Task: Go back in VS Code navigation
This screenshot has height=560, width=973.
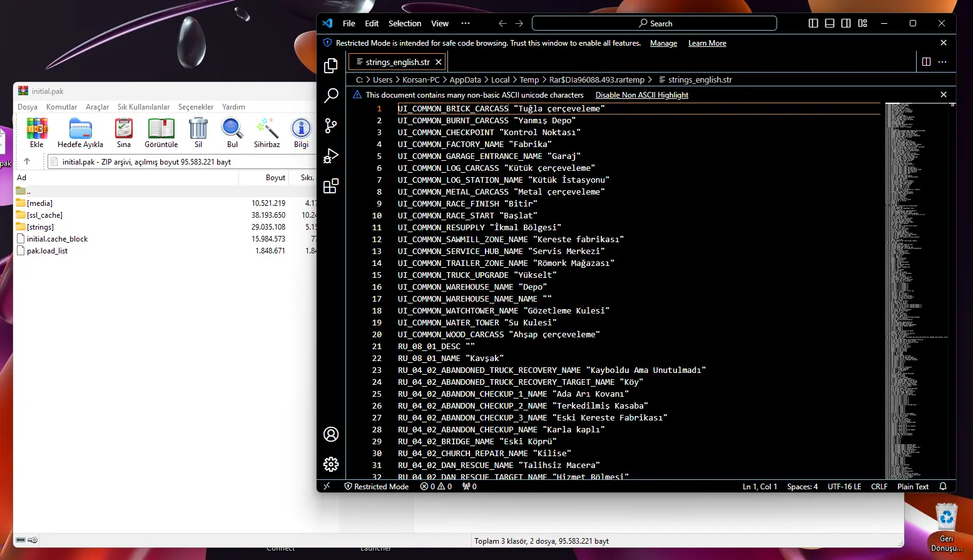Action: pos(502,23)
